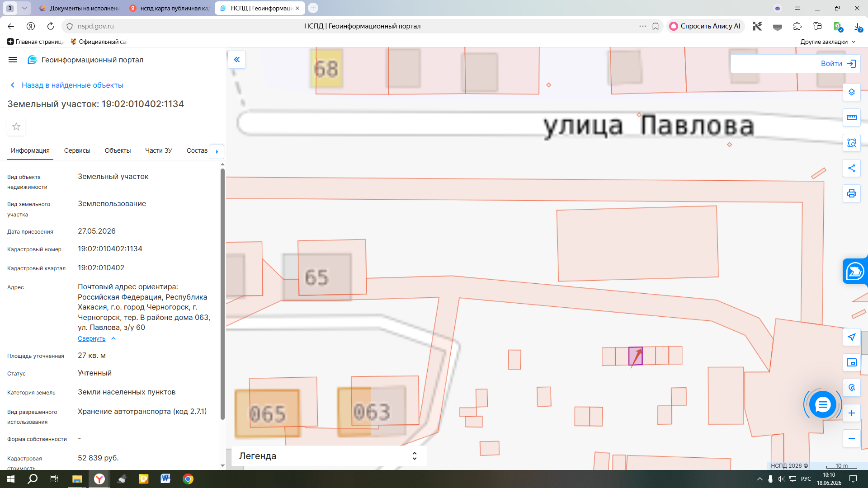Open browser extensions puzzle icon
Screen dimensions: 868x488
pos(797,26)
